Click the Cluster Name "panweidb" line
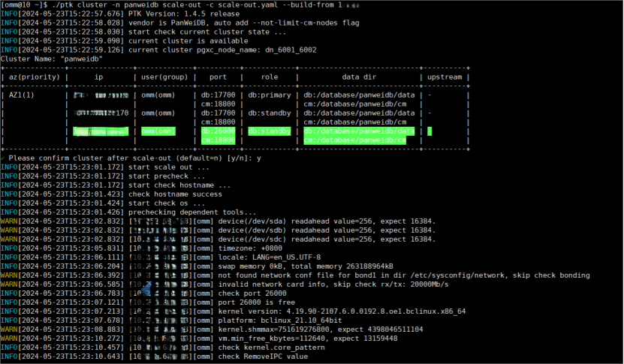Viewport: 624px width, 364px height. 52,59
